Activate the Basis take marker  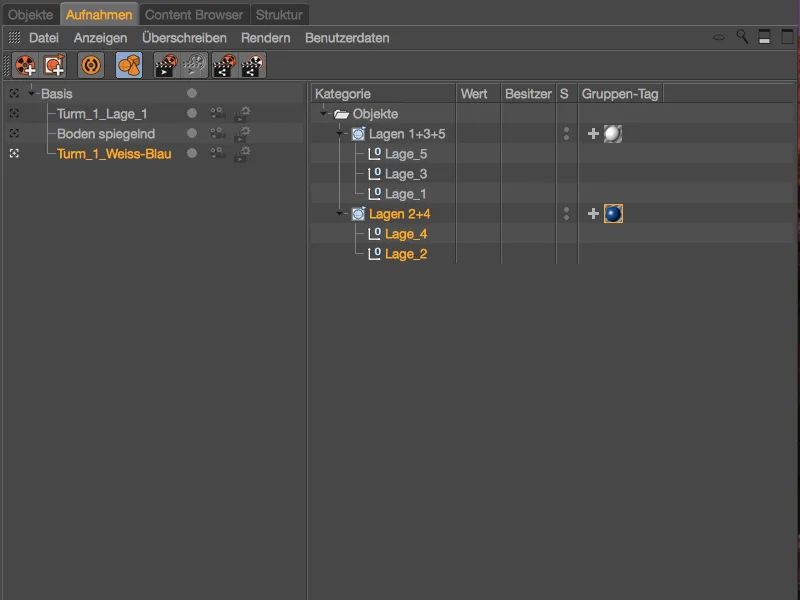click(14, 93)
